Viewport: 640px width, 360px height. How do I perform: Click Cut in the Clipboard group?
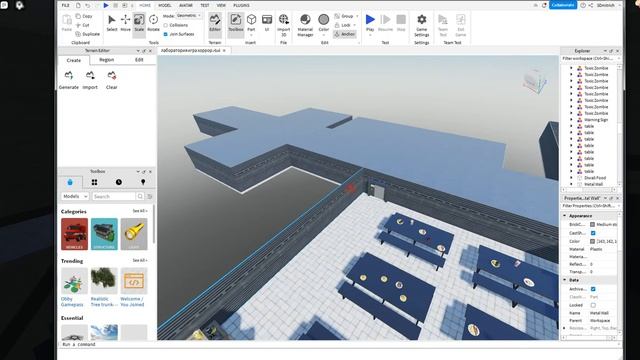click(x=83, y=25)
